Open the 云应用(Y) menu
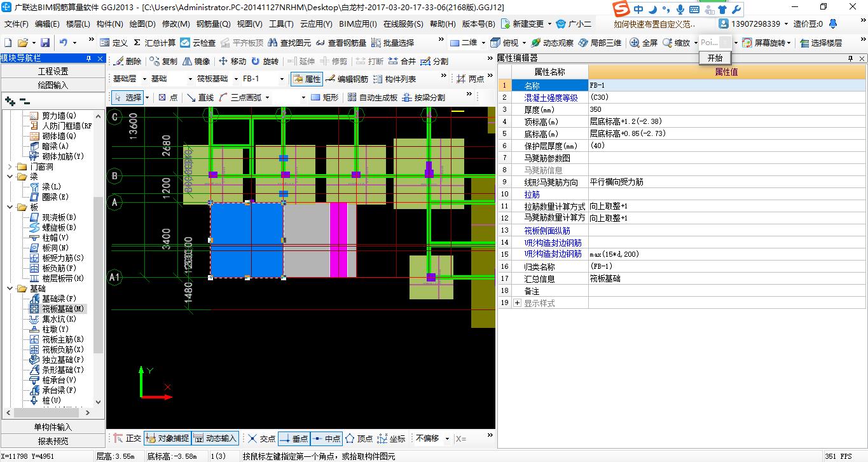Viewport: 868px width, 462px height. point(316,24)
